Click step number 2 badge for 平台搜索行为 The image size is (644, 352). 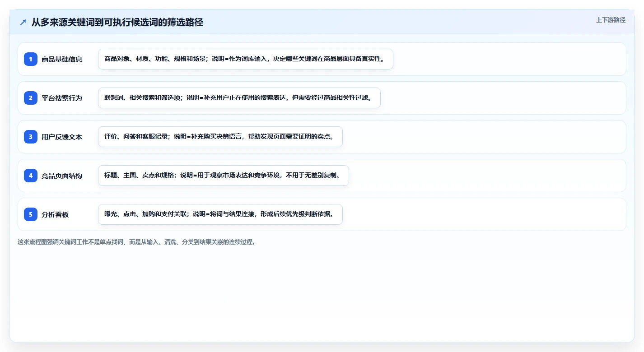coord(31,98)
